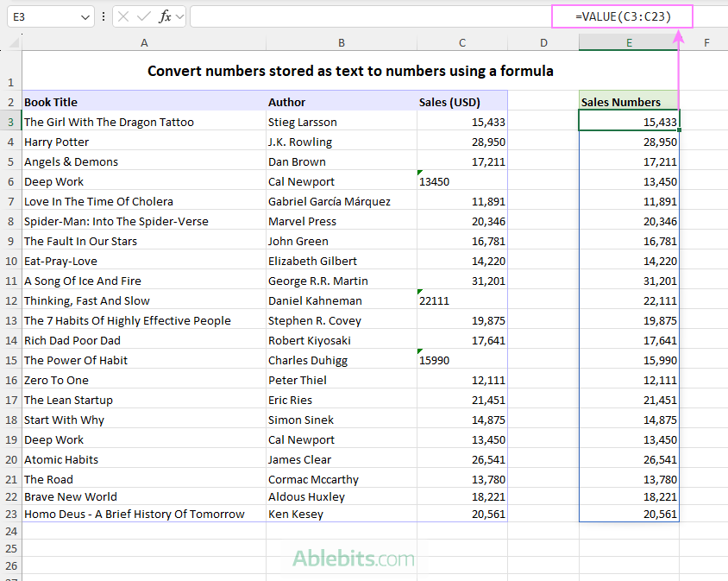This screenshot has width=728, height=581.
Task: Click the 'Cormac Mccarthy' author cell
Action: pos(342,479)
